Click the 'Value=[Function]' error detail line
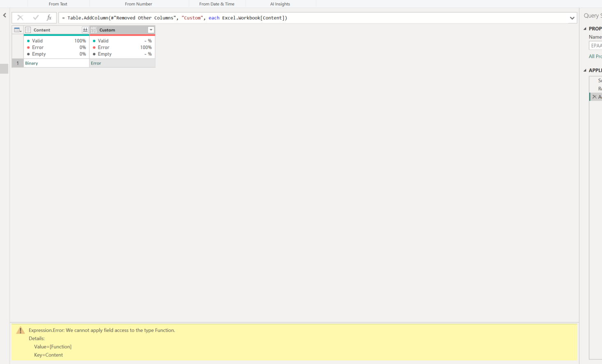Screen dimensions: 602x364 click(53, 347)
